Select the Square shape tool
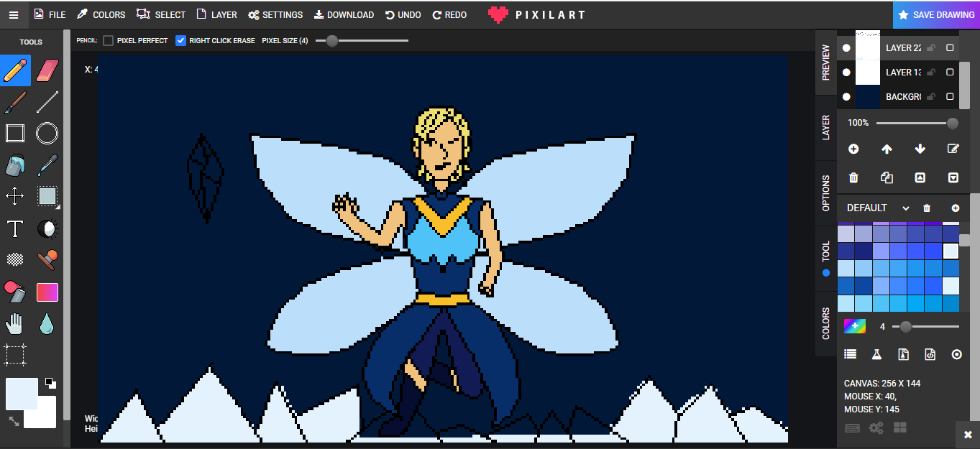The height and width of the screenshot is (449, 980). pos(16,134)
